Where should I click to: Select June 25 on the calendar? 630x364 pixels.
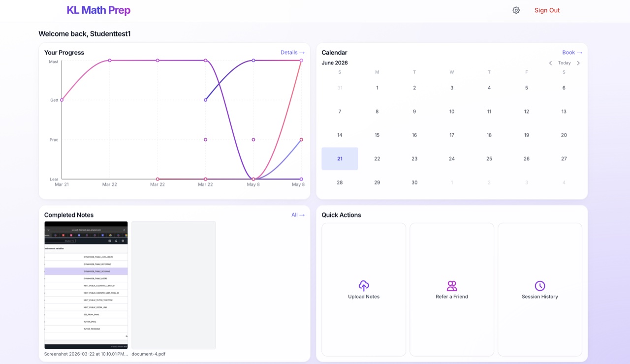(489, 159)
